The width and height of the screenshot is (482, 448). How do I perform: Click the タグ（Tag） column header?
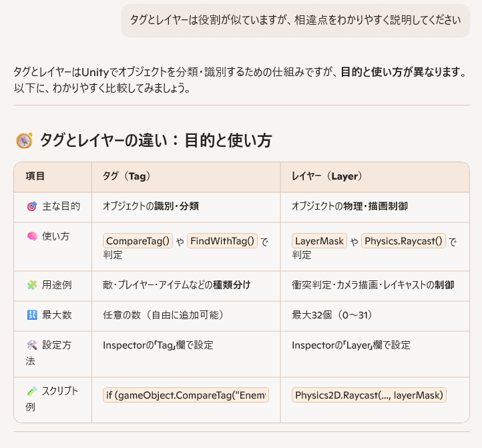tap(126, 177)
